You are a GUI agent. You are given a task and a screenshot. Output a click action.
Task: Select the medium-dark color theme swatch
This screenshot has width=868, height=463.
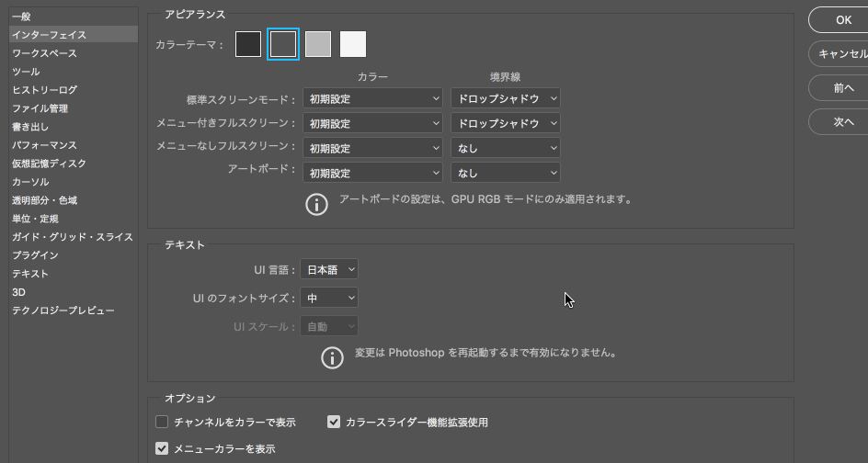pyautogui.click(x=283, y=44)
